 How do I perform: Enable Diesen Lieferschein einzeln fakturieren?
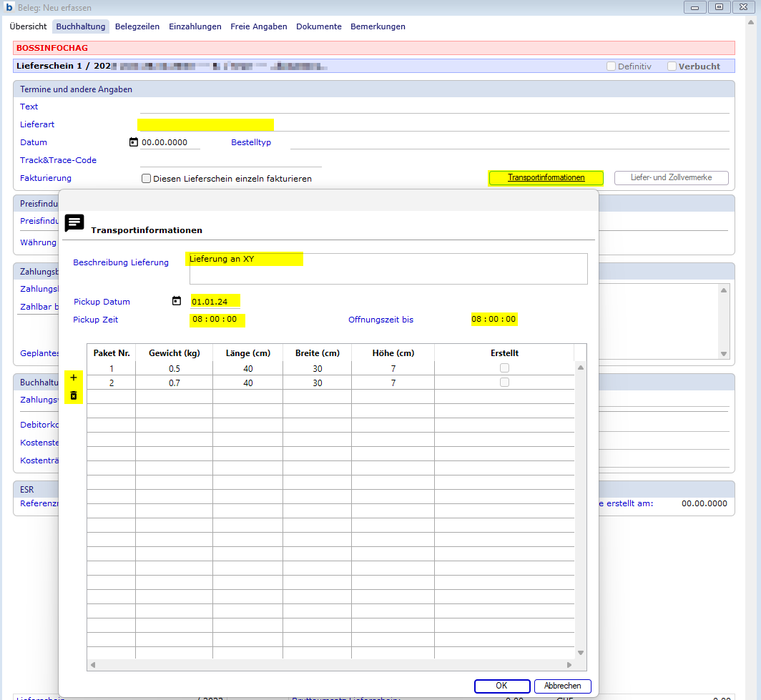147,179
